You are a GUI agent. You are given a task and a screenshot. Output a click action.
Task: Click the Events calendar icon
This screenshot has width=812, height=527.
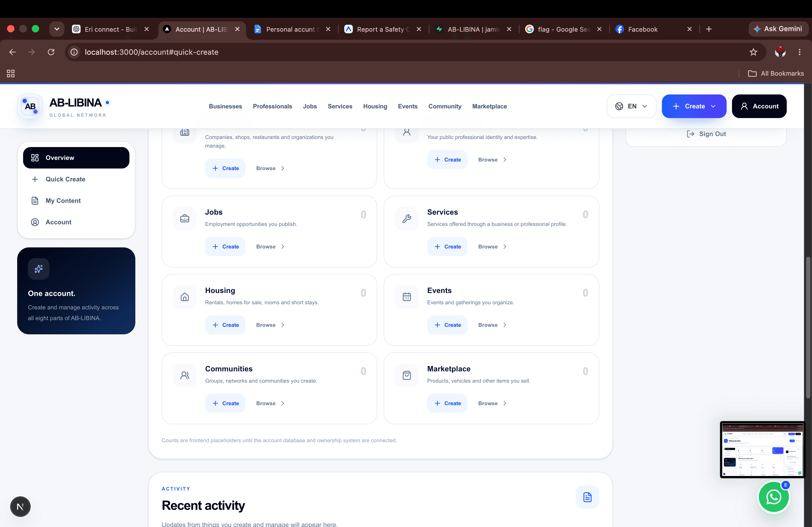coord(407,297)
